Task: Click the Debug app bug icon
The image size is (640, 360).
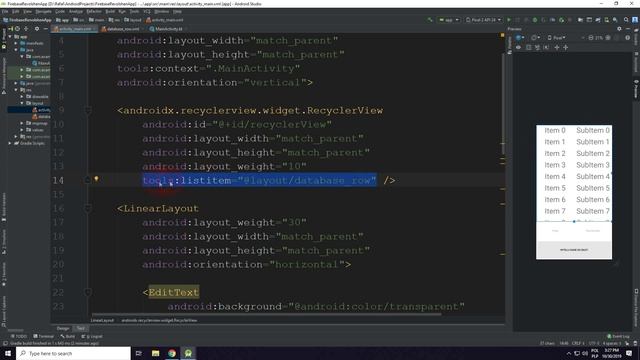Action: tap(535, 20)
